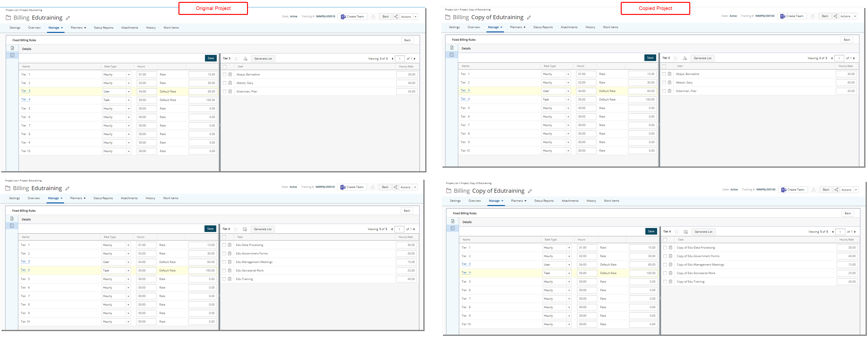Click Generate List in original Edutraining Tier 4 view
The height and width of the screenshot is (337, 868).
263,229
